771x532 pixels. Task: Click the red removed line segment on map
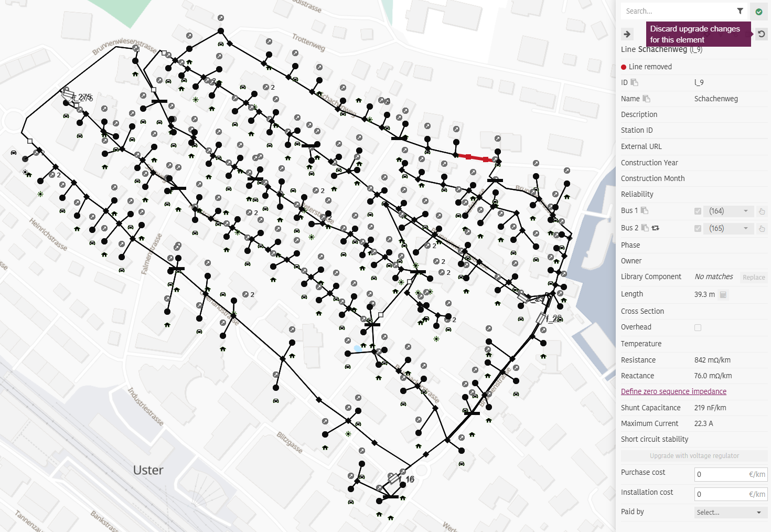pyautogui.click(x=477, y=157)
